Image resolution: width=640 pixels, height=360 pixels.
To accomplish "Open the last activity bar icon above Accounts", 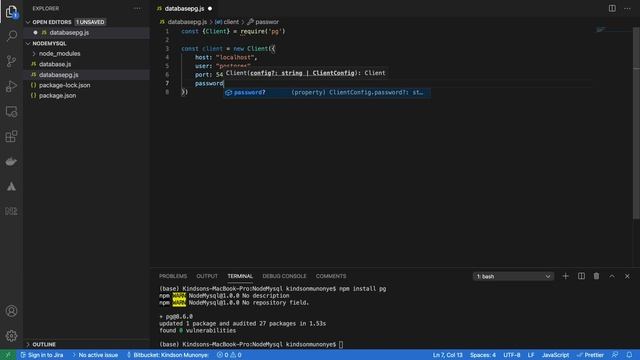I will point(11,211).
